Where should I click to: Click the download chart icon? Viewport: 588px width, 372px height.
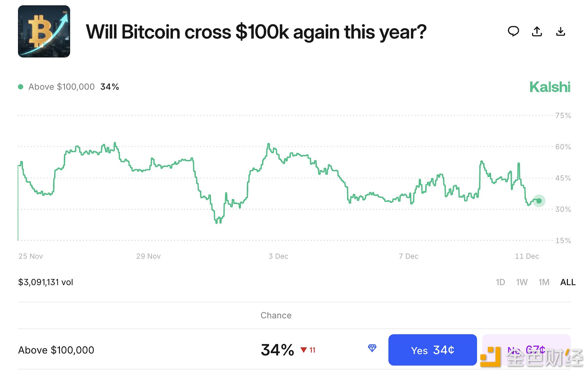tap(560, 32)
